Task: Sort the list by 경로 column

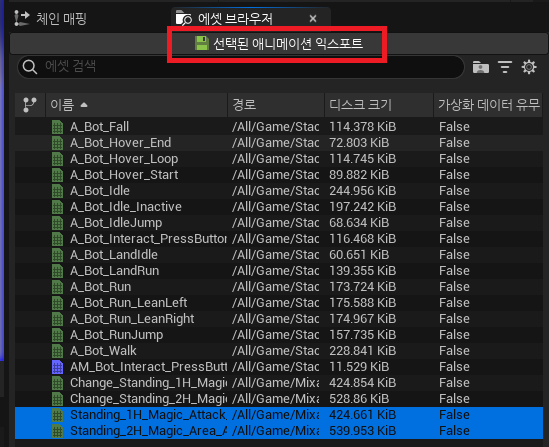Action: tap(276, 105)
